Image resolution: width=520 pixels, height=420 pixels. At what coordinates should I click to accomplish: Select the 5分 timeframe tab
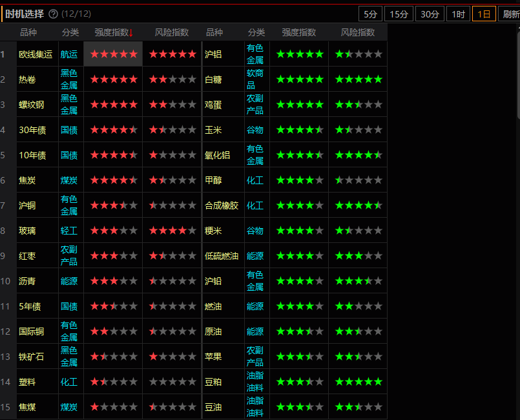click(370, 14)
